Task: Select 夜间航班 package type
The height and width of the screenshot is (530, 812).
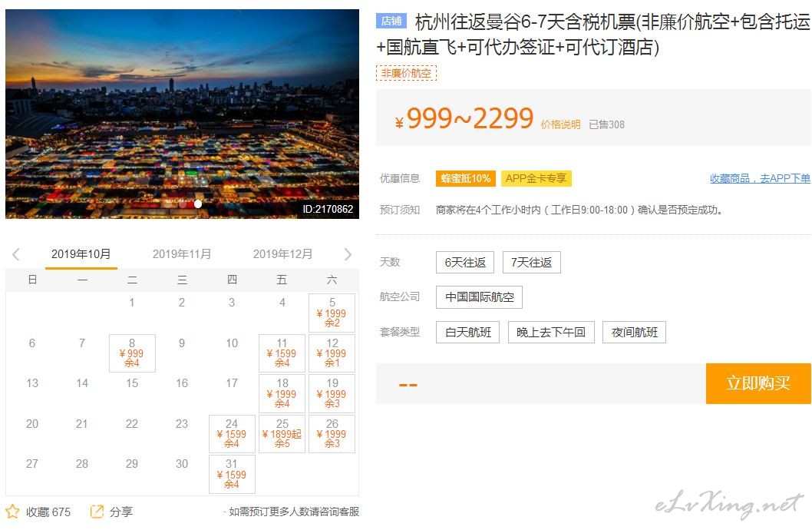Action: [x=635, y=332]
